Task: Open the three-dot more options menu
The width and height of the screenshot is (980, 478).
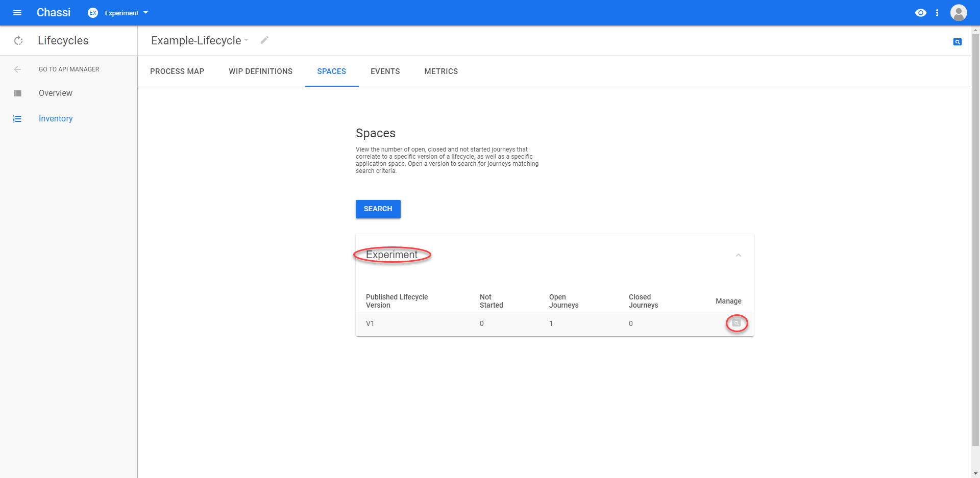Action: click(937, 13)
